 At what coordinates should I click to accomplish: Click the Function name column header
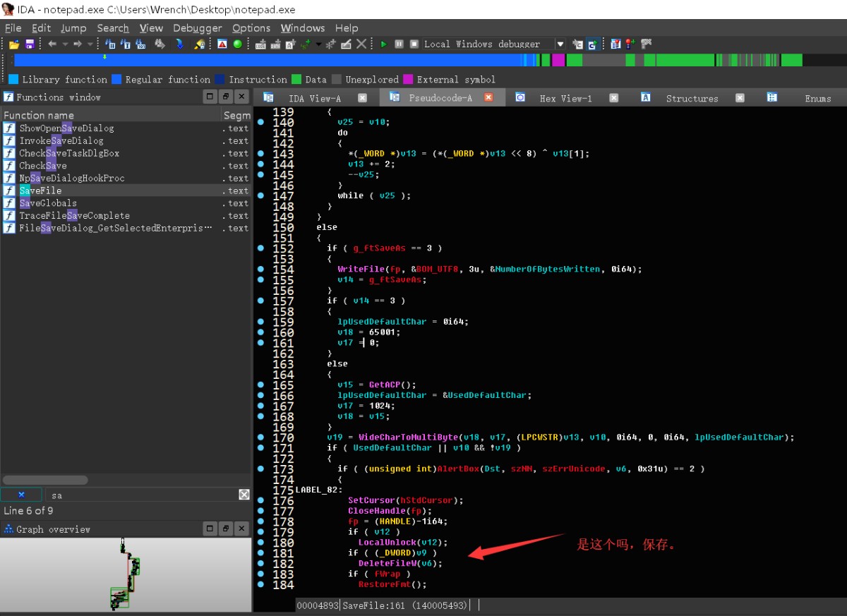tap(111, 115)
